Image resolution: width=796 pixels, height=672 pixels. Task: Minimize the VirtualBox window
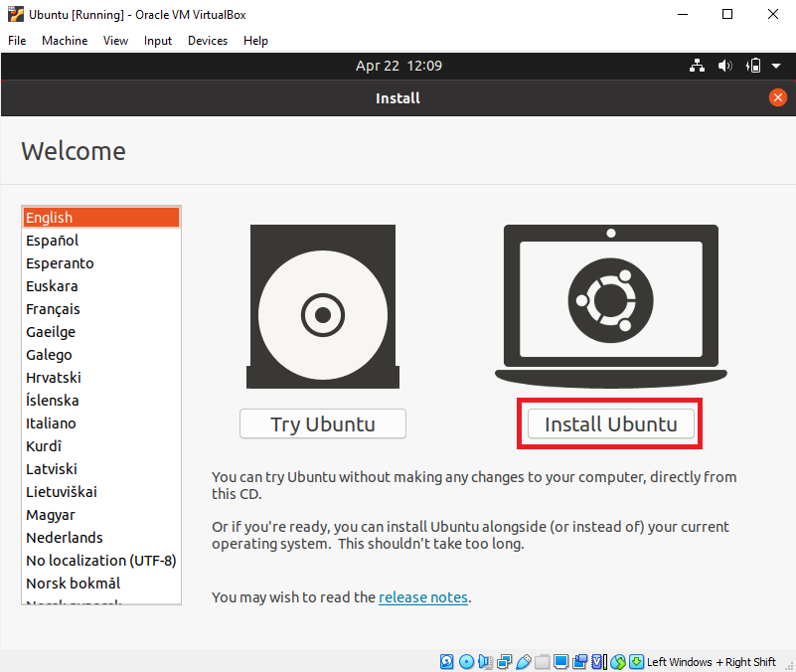coord(683,14)
